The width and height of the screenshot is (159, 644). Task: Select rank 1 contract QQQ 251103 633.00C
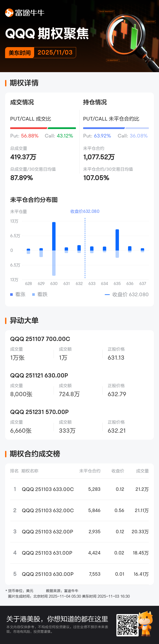pos(48,489)
